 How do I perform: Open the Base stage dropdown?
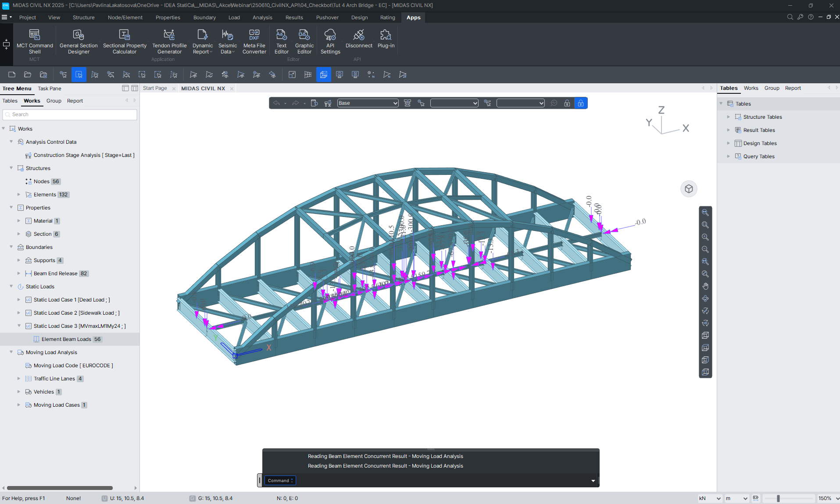click(368, 103)
